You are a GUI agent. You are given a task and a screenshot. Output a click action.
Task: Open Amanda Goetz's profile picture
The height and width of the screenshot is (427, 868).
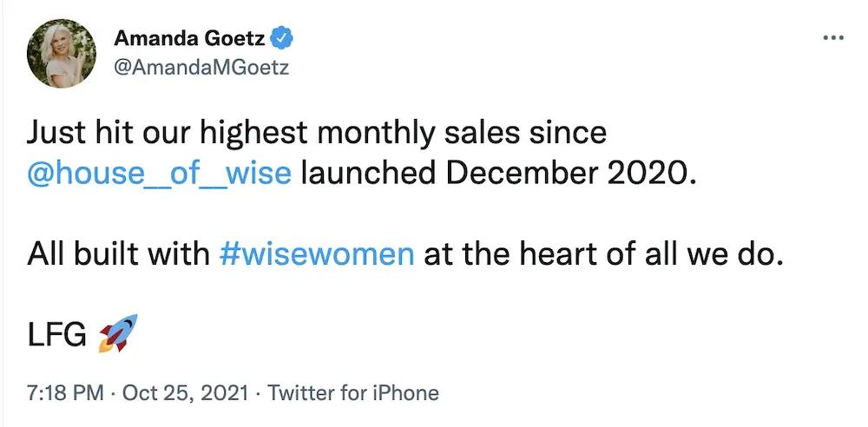coord(62,53)
